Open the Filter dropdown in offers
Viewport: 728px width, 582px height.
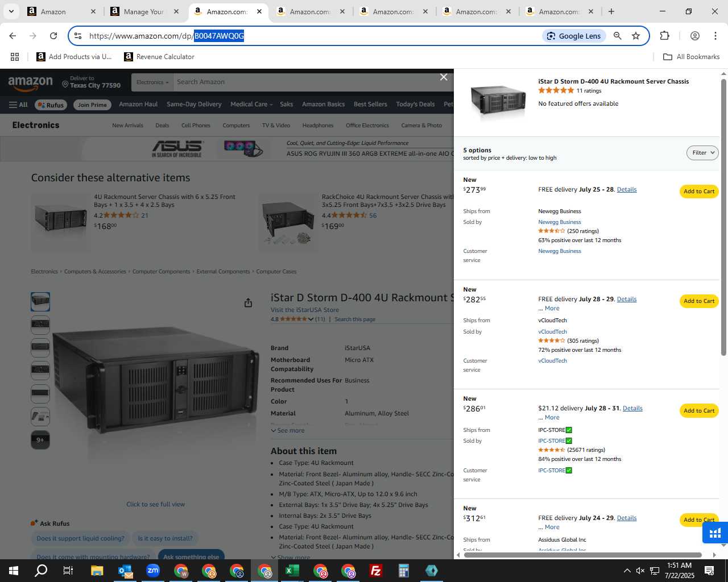[702, 153]
